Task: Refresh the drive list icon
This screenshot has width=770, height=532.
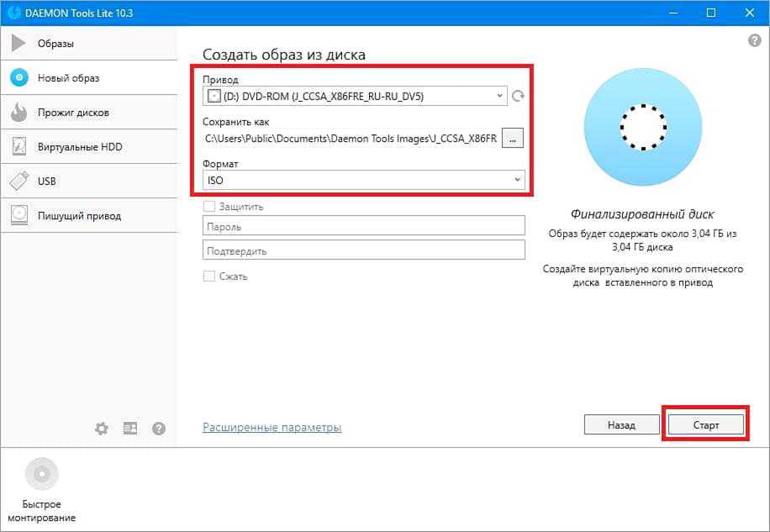Action: [518, 96]
